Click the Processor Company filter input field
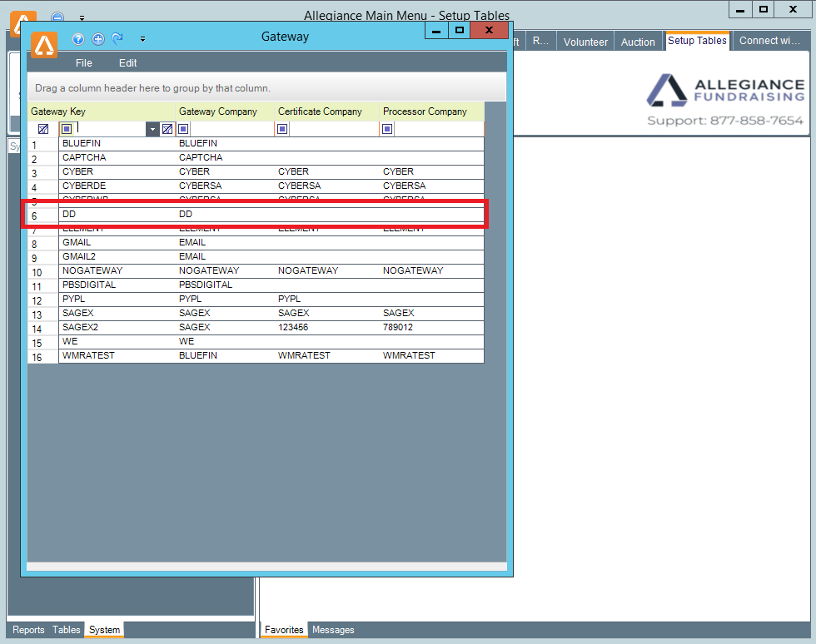Screen dimensions: 816x644 [x=440, y=129]
